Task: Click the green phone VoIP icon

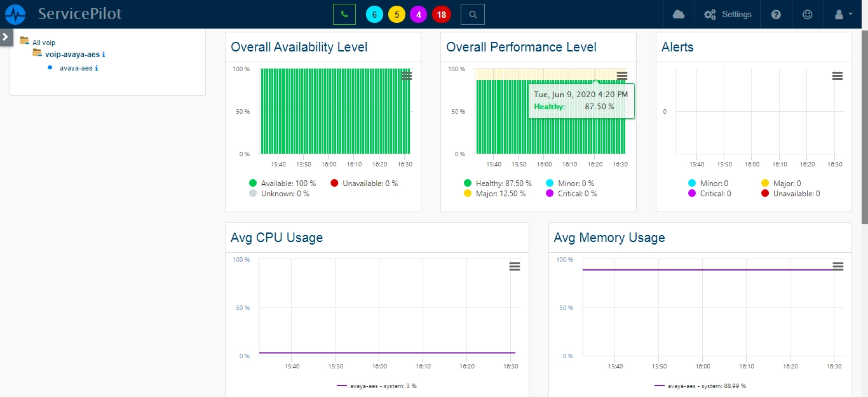Action: pyautogui.click(x=344, y=14)
